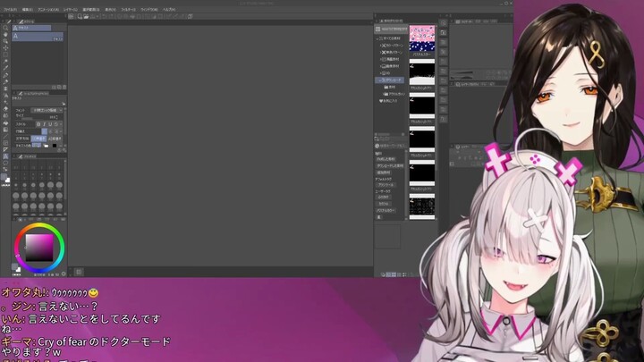Pick a color in the color wheel square
This screenshot has width=644, height=362.
click(38, 245)
